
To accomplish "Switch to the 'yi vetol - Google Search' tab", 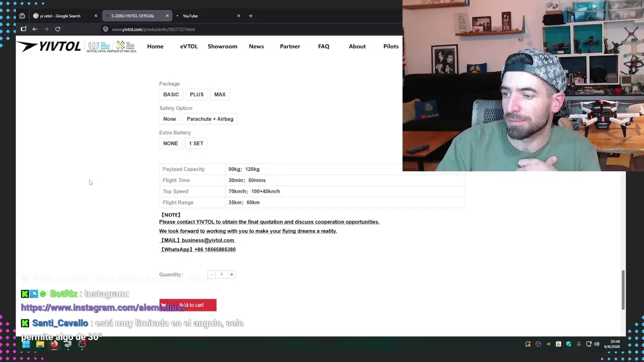I will (x=60, y=16).
